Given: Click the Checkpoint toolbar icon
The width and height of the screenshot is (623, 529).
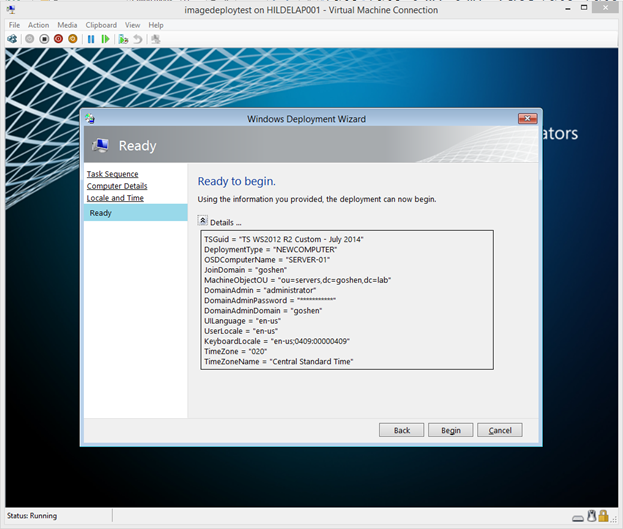Looking at the screenshot, I should click(x=124, y=39).
